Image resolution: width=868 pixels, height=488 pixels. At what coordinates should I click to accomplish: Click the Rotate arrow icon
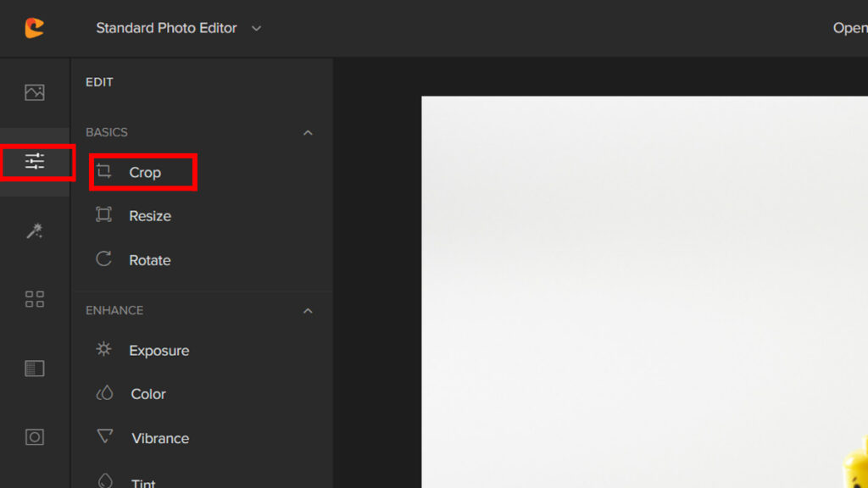click(x=104, y=259)
